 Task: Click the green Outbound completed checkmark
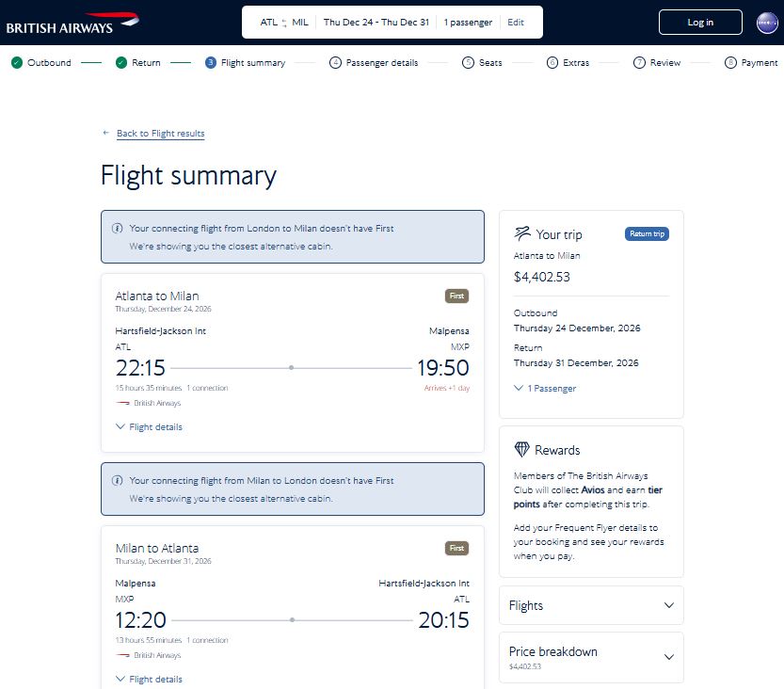[x=17, y=62]
